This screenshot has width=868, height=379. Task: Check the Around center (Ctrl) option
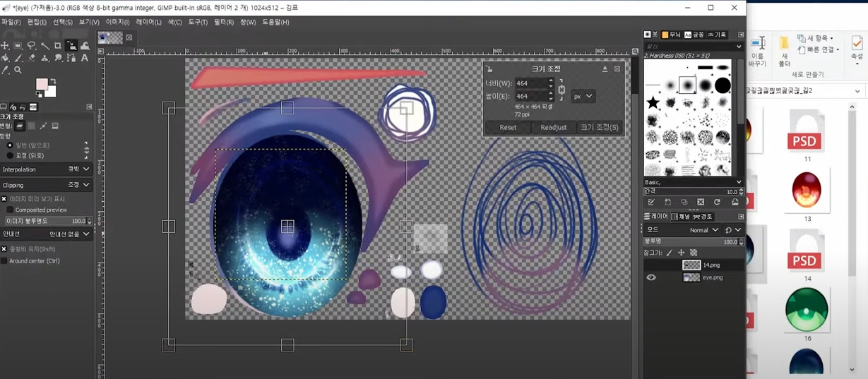[4, 261]
